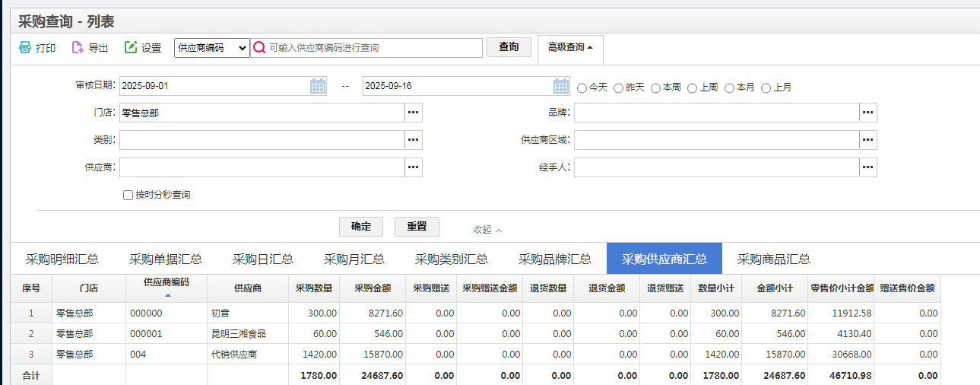Open settings via the edit icon
This screenshot has width=980, height=385.
(131, 48)
